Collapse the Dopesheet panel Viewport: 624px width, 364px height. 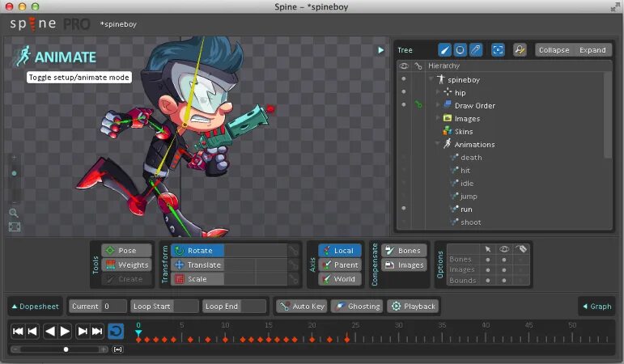tap(35, 307)
